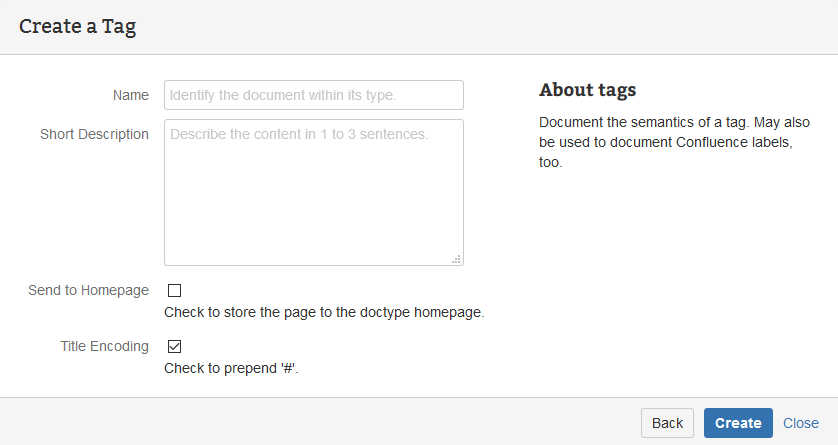Click the Create a Tag dialog title

(x=77, y=27)
